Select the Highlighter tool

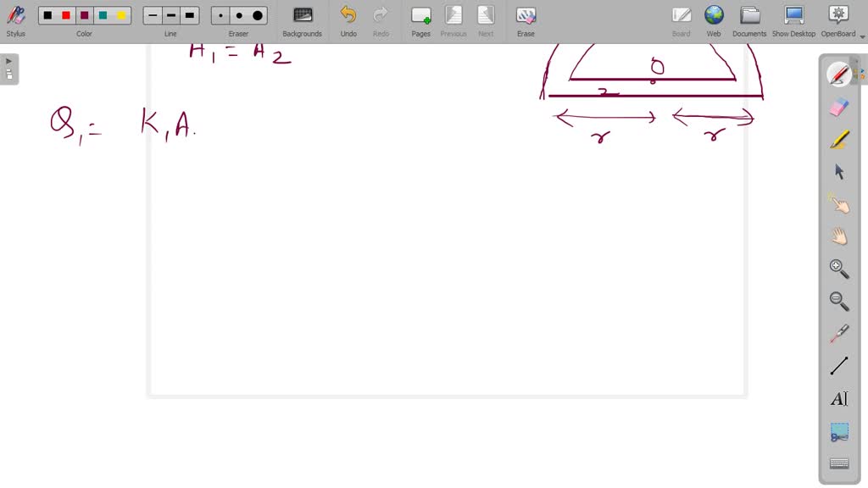[838, 140]
